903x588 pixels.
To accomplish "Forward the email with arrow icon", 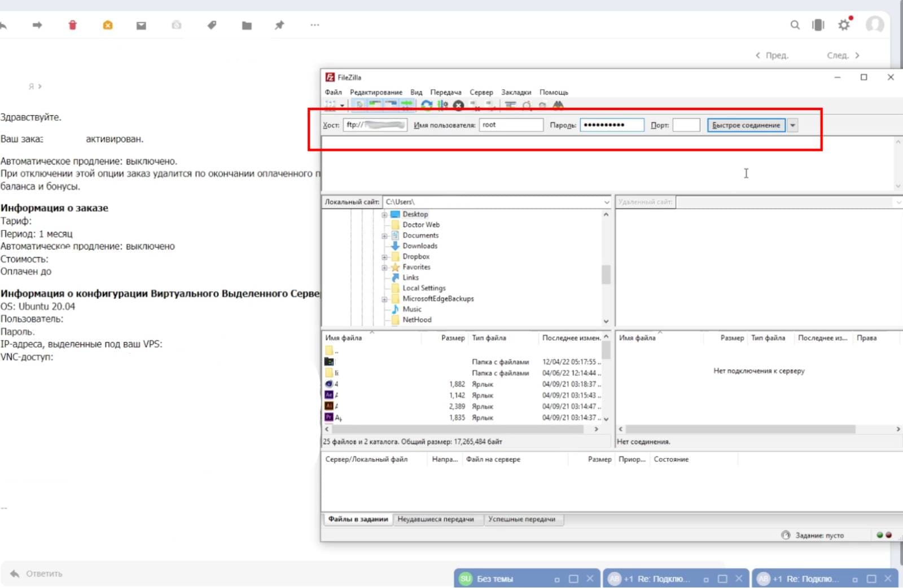I will point(37,25).
